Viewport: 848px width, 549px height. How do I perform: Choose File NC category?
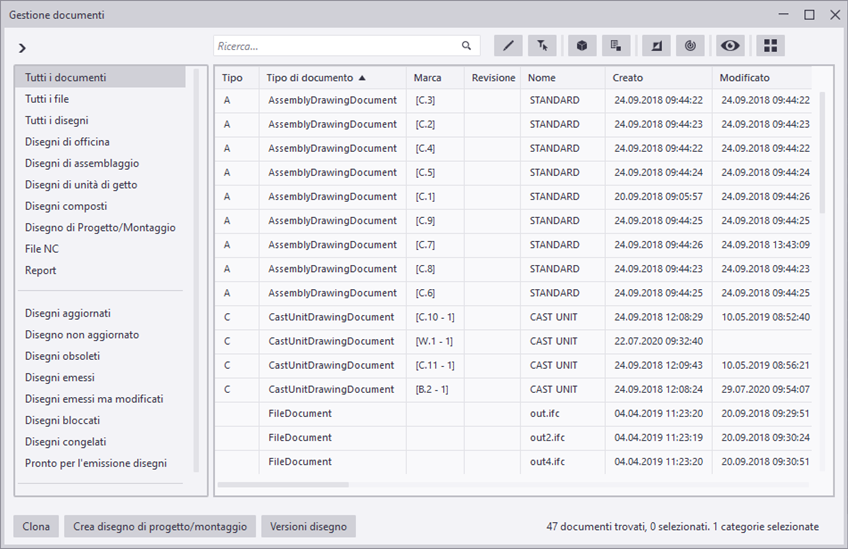pos(100,249)
